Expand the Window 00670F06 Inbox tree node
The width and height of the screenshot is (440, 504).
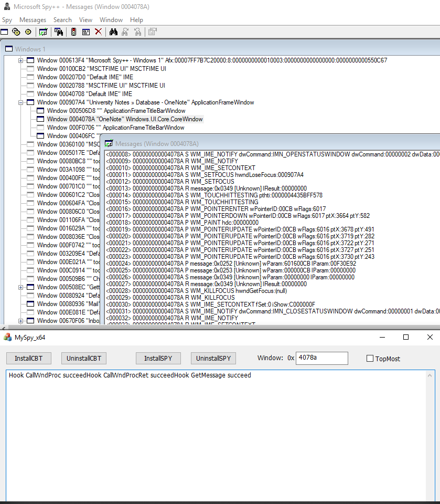[x=20, y=321]
